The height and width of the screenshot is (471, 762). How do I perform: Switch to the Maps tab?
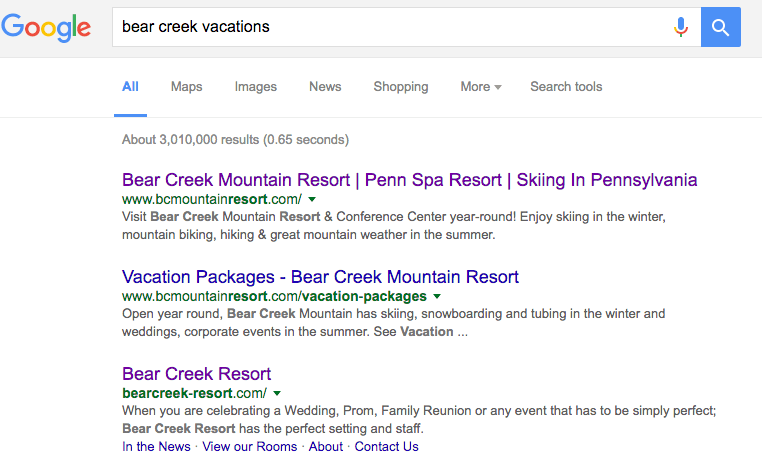pyautogui.click(x=187, y=87)
